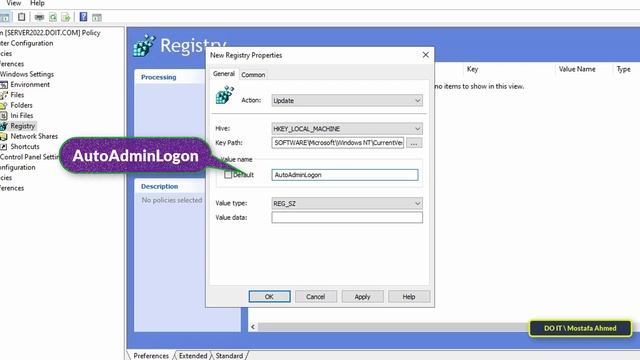Click the Key Path text field
Image resolution: width=640 pixels, height=360 pixels.
coord(338,143)
